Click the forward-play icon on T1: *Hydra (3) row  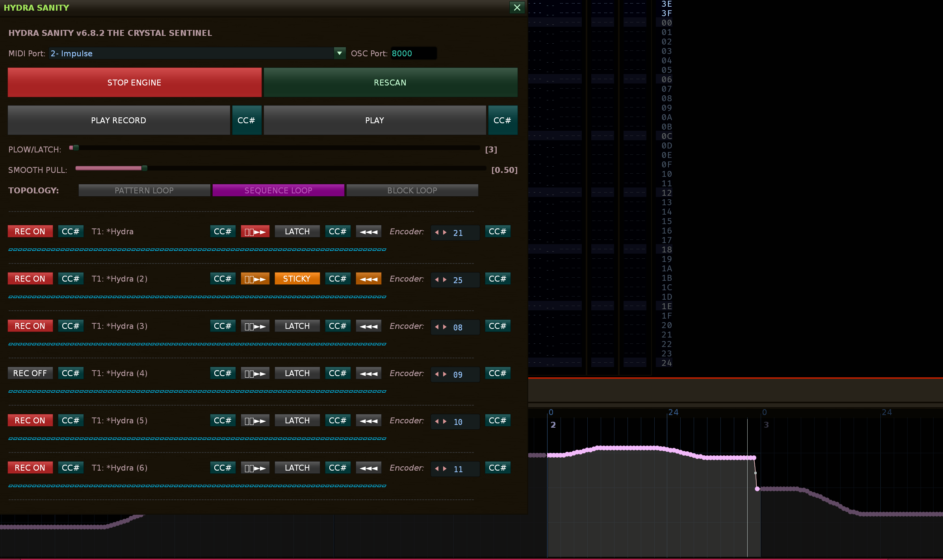click(x=255, y=326)
